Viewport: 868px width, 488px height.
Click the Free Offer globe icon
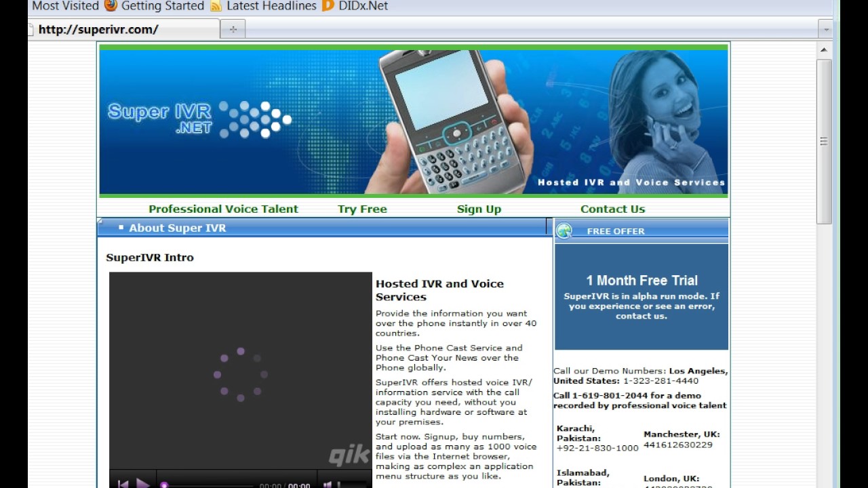click(564, 231)
